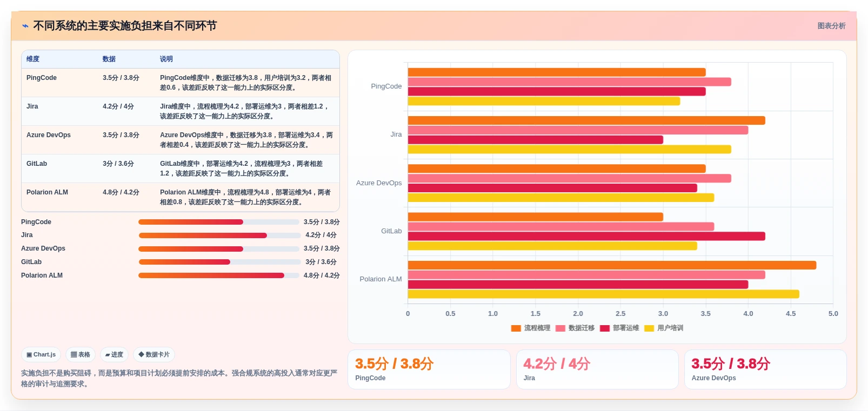Image resolution: width=868 pixels, height=411 pixels.
Task: Click Polarion ALM yellow 用户培训 bar
Action: coord(603,294)
